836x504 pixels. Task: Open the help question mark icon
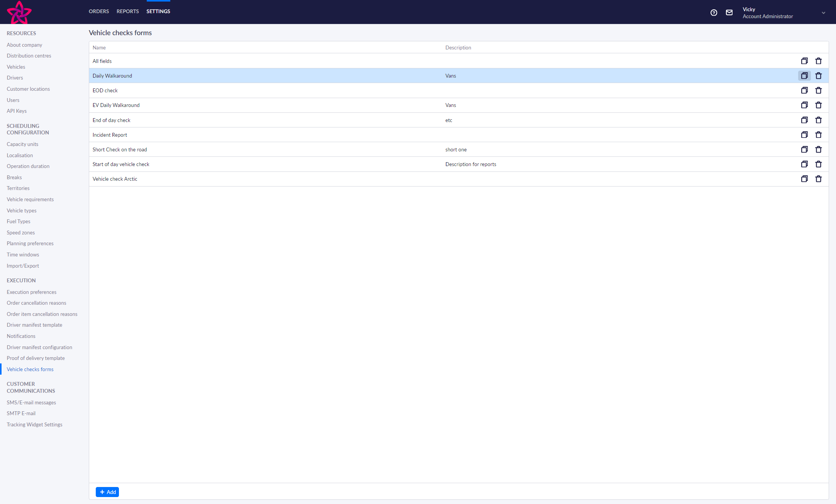[714, 13]
